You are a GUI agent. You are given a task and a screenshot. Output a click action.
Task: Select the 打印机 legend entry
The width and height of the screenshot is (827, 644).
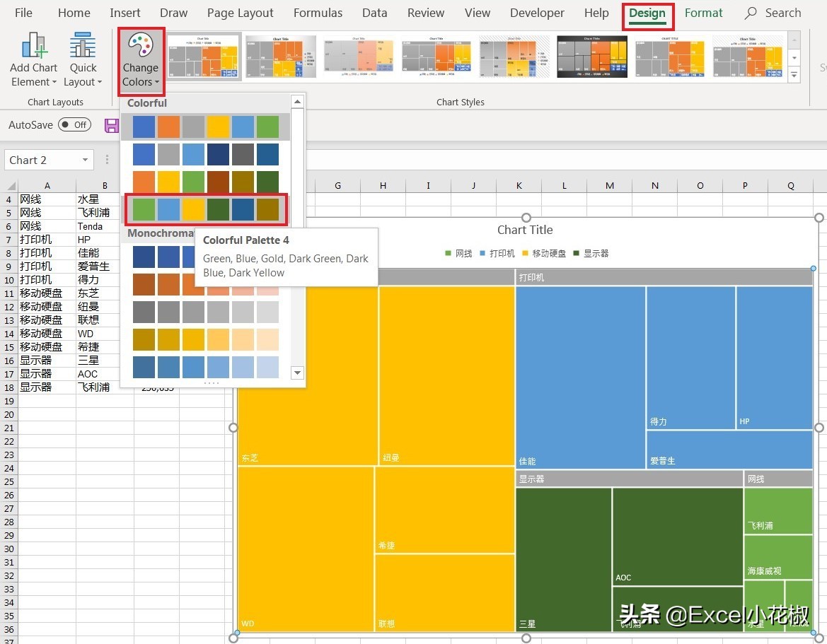pyautogui.click(x=497, y=254)
